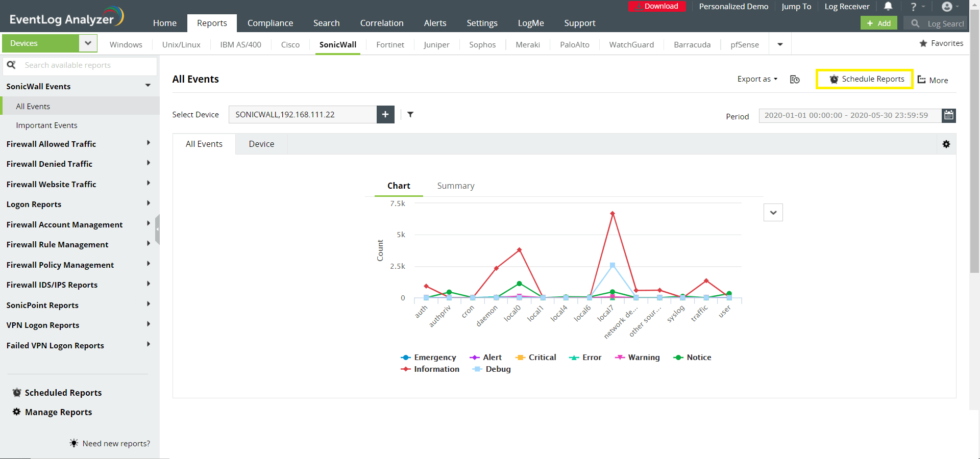Click the EventLog Analyzer logo

[66, 16]
